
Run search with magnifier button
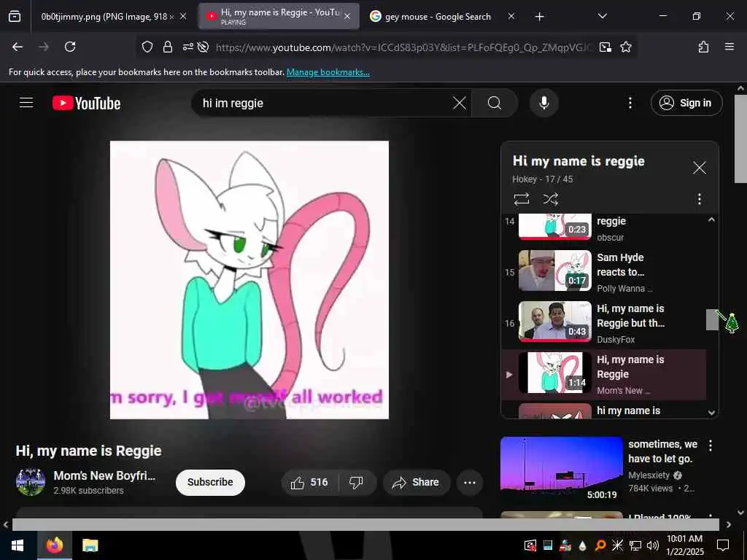[495, 103]
